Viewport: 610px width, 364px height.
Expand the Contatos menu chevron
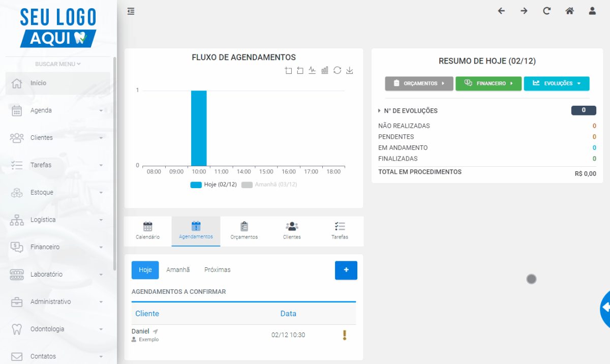[101, 357]
